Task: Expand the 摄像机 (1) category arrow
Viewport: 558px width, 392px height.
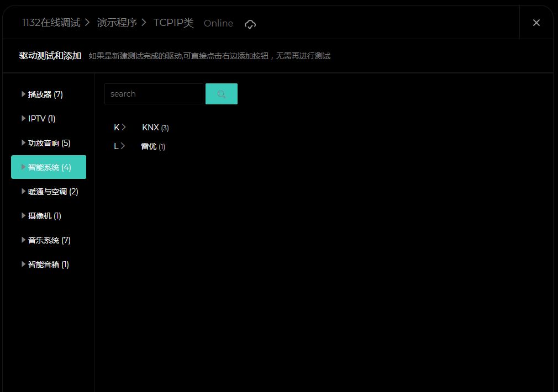Action: [24, 215]
